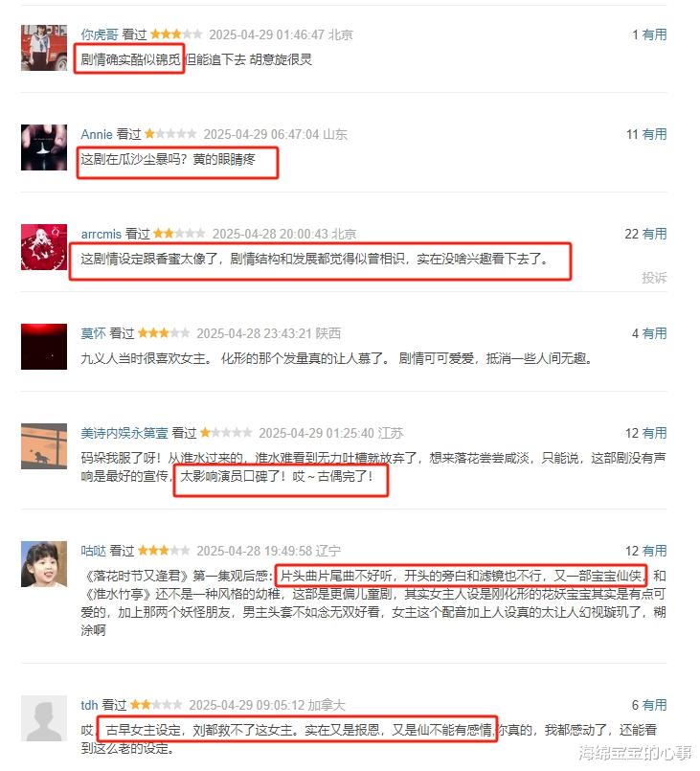Open Annie's profile avatar

click(44, 147)
